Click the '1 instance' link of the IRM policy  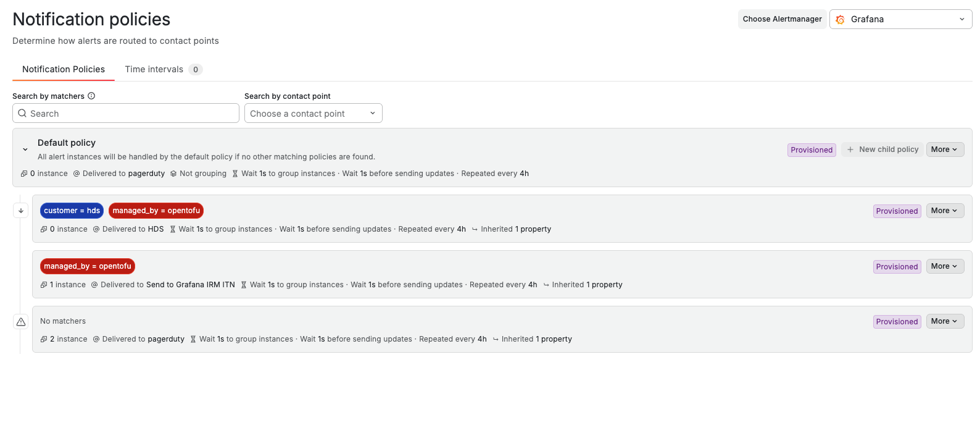click(68, 285)
